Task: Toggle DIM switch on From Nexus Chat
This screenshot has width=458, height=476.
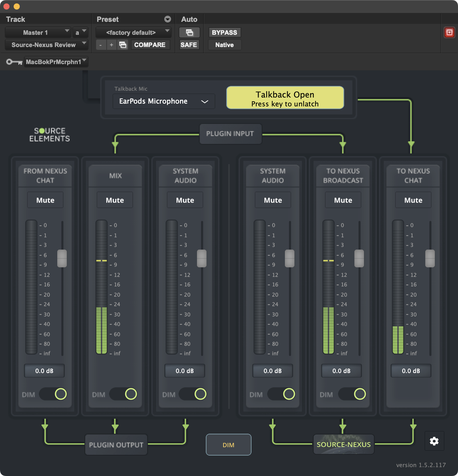Action: [53, 394]
